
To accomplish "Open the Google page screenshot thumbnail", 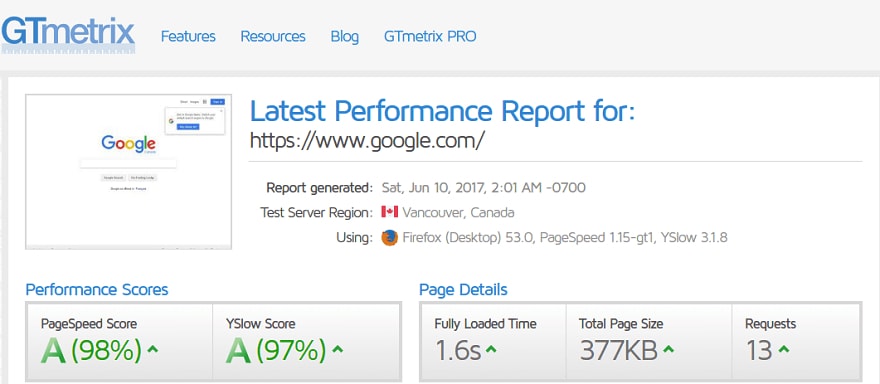I will click(x=129, y=171).
